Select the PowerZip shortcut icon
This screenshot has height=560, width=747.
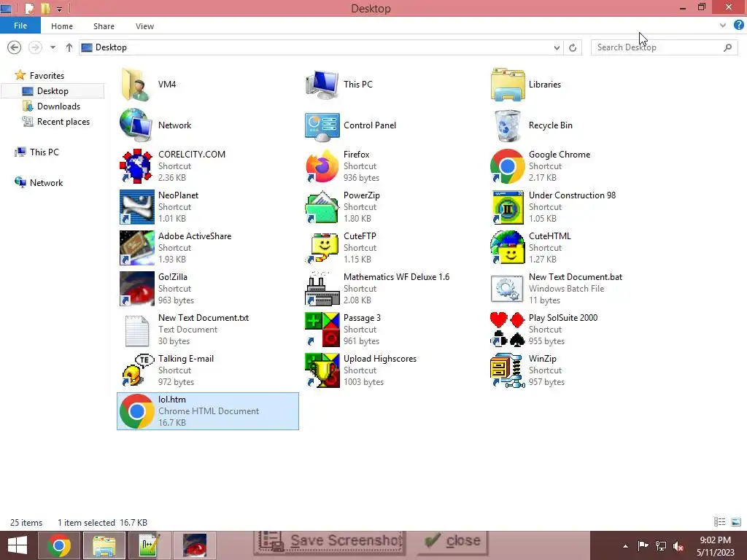click(322, 207)
